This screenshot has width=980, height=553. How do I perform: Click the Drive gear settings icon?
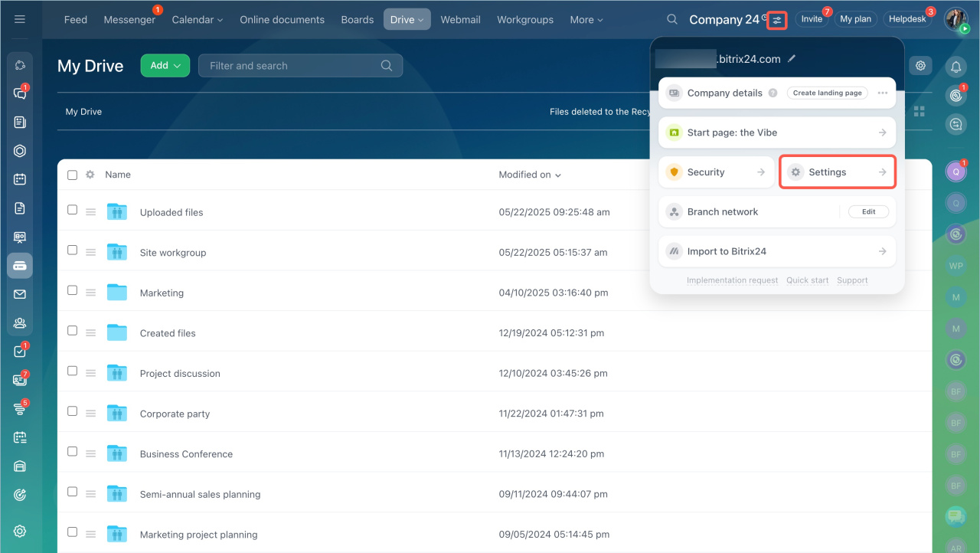point(920,66)
